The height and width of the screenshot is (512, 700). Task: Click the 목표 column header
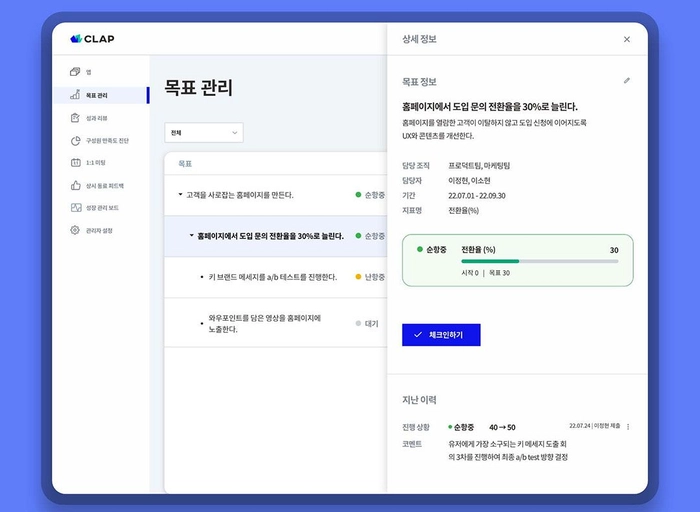[185, 162]
